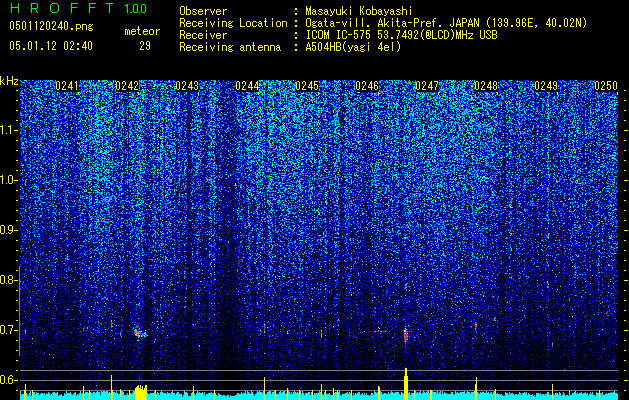Click the observer name Masayuki Kobayashi
The image size is (629, 400).
pyautogui.click(x=359, y=12)
